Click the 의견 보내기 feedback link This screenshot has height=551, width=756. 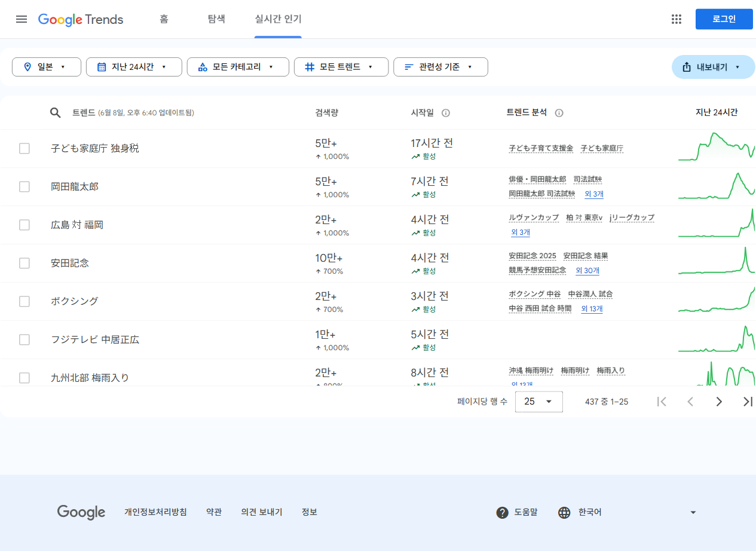point(262,512)
